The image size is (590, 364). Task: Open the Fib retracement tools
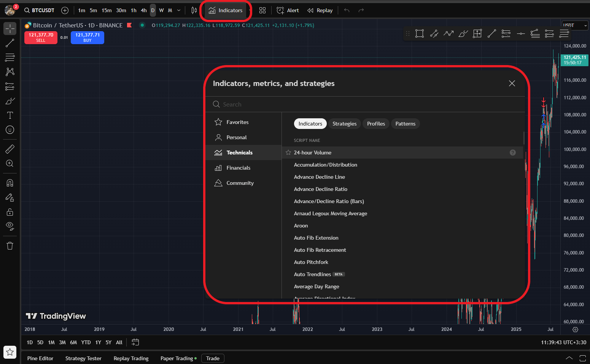coord(10,57)
